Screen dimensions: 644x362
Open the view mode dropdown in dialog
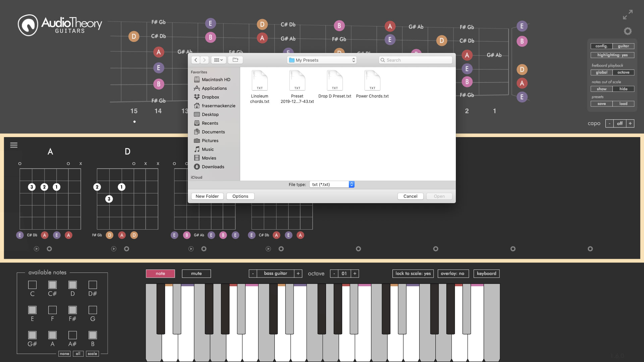[x=218, y=60]
